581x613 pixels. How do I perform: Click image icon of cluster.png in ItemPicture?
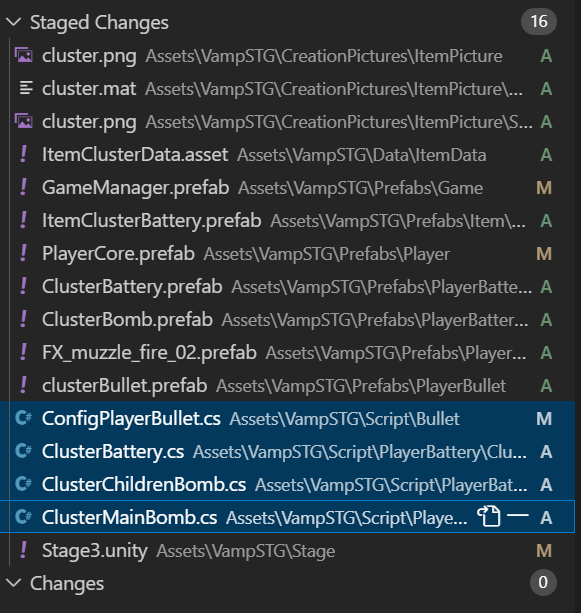[24, 56]
